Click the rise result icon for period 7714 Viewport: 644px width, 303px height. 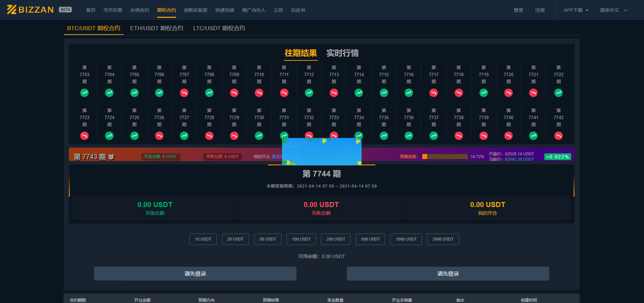point(359,93)
